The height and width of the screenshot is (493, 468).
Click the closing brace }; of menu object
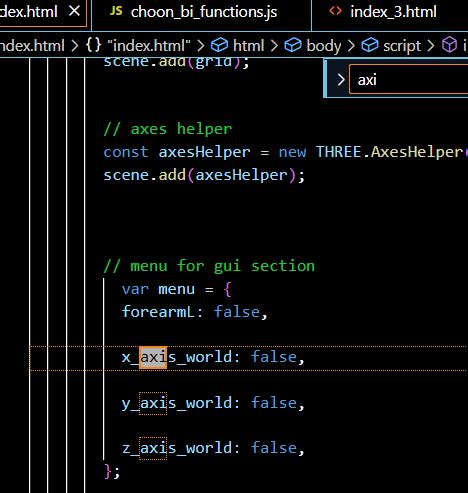(x=112, y=471)
